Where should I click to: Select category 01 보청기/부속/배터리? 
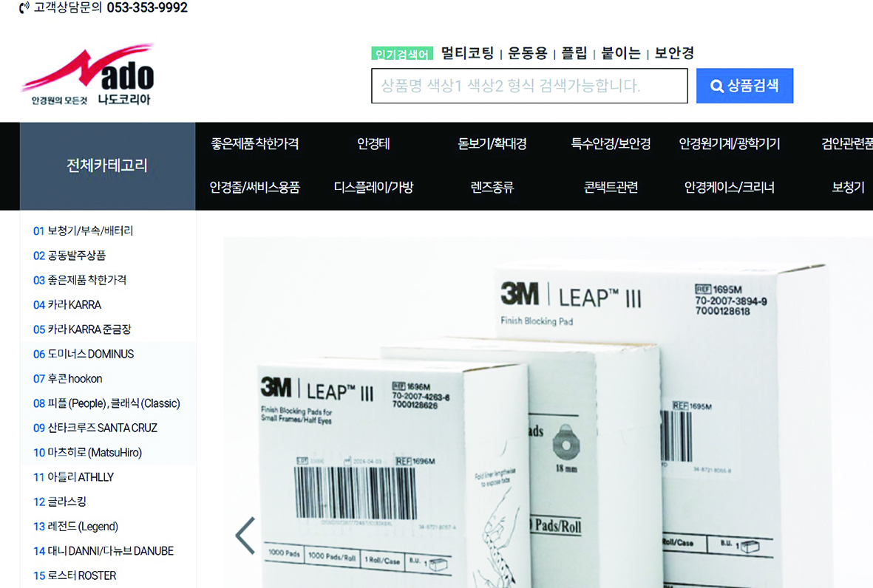tap(83, 231)
